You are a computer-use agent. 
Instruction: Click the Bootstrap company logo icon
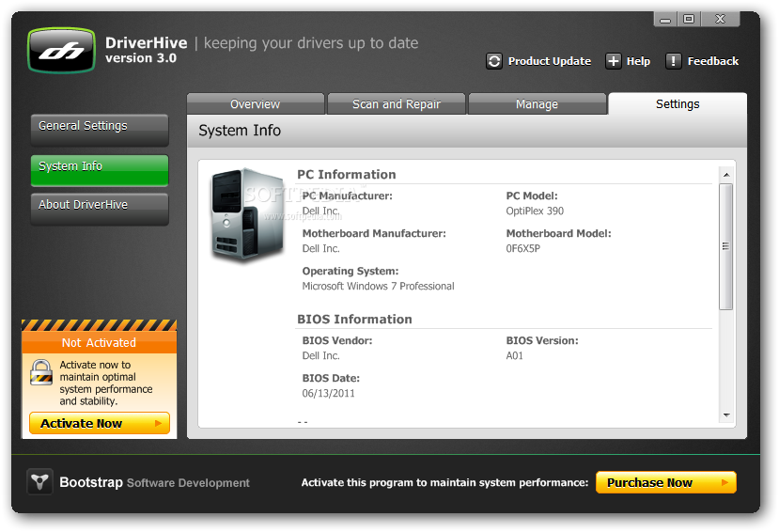point(39,481)
